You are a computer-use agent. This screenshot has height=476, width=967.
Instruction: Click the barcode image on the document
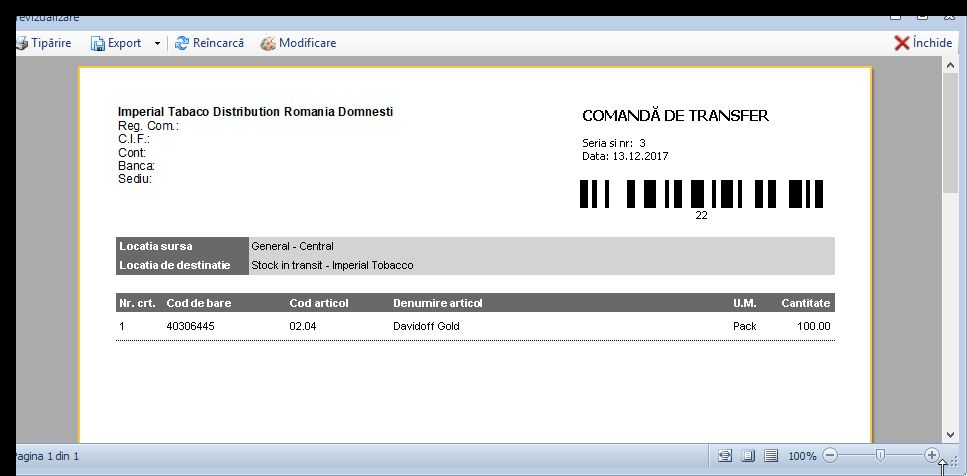701,194
